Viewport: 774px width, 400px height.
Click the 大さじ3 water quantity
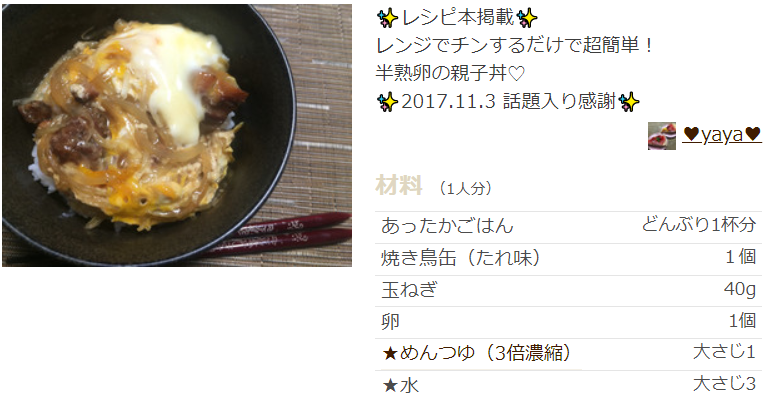pyautogui.click(x=724, y=384)
